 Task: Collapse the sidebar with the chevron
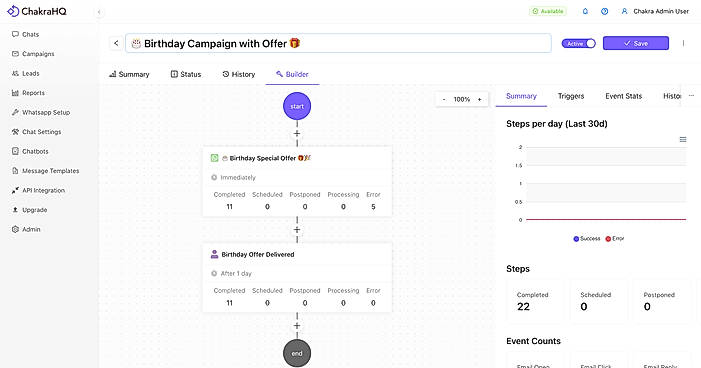click(99, 12)
